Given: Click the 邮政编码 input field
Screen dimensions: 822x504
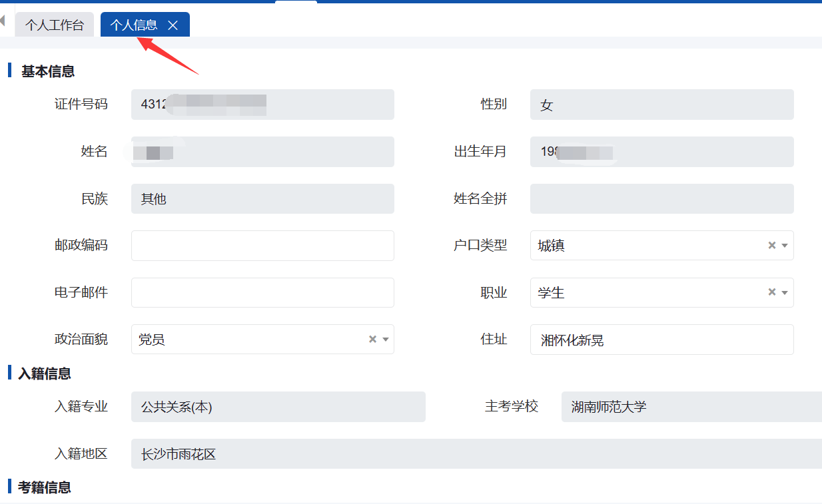Looking at the screenshot, I should (262, 246).
